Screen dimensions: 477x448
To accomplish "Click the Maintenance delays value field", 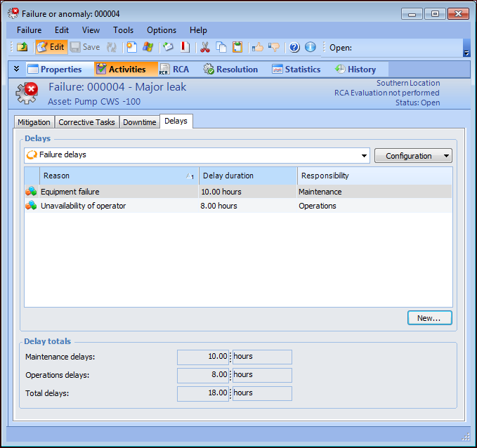I will 204,357.
